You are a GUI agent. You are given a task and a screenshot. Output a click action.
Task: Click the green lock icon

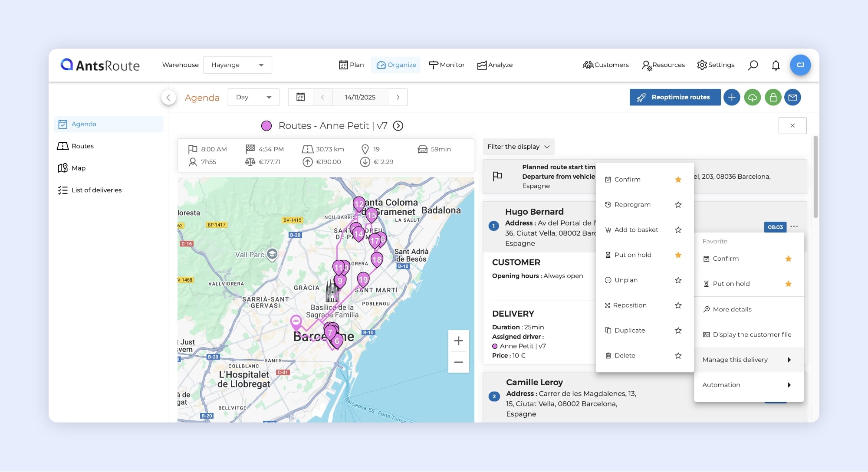pyautogui.click(x=773, y=97)
